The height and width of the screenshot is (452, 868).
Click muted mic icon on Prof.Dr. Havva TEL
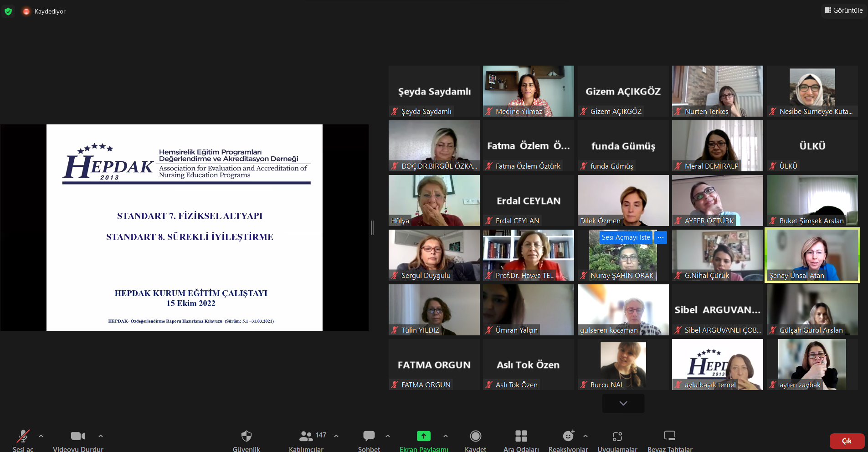click(489, 275)
